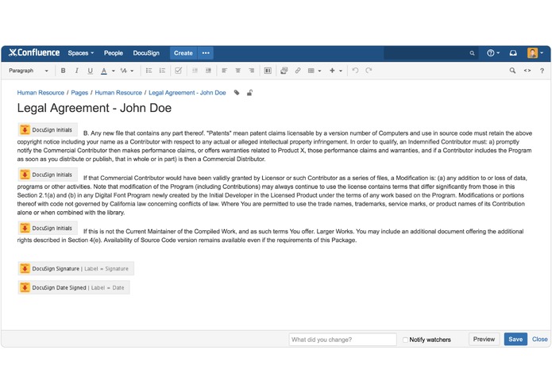The height and width of the screenshot is (392, 552).
Task: Undo the last change
Action: click(x=355, y=71)
